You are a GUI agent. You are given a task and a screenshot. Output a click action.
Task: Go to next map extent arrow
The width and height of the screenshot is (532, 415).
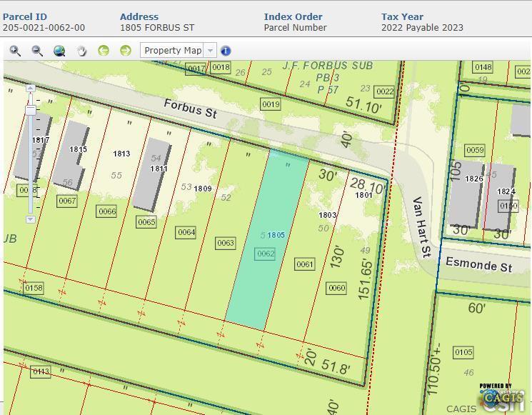click(x=126, y=51)
